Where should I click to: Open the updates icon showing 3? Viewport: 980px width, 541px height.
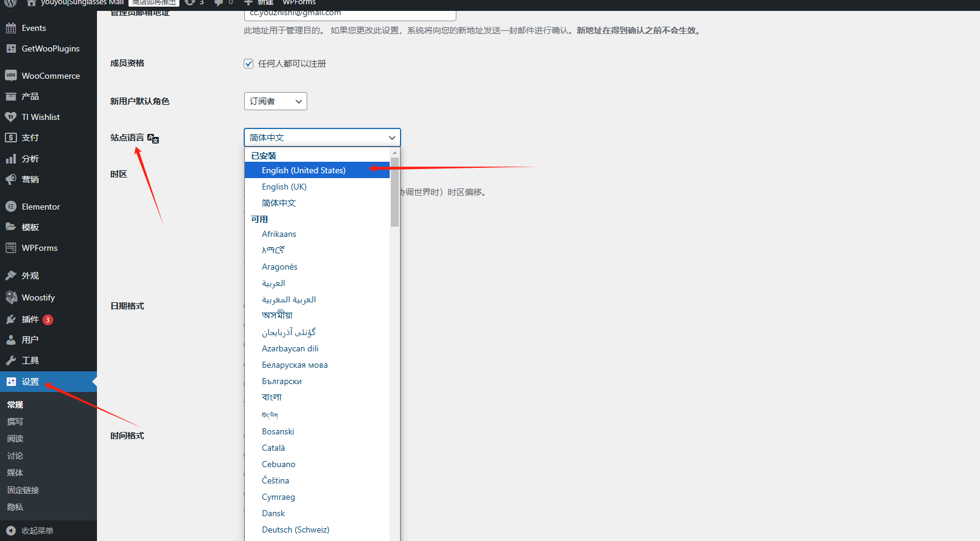pyautogui.click(x=190, y=2)
